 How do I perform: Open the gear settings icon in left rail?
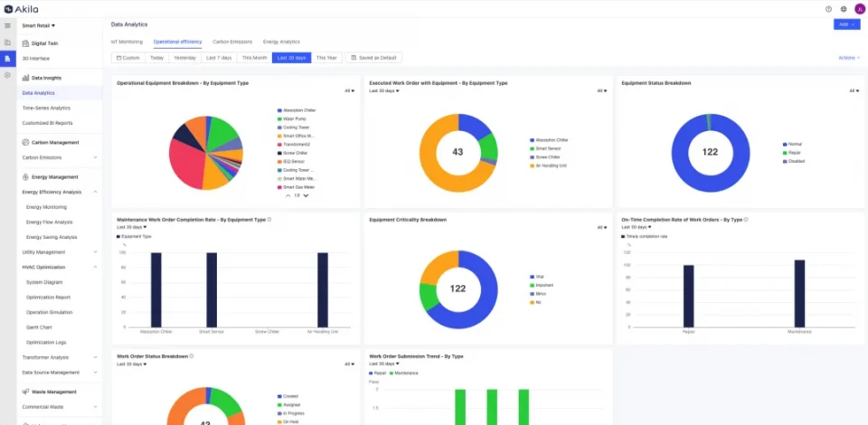7,75
